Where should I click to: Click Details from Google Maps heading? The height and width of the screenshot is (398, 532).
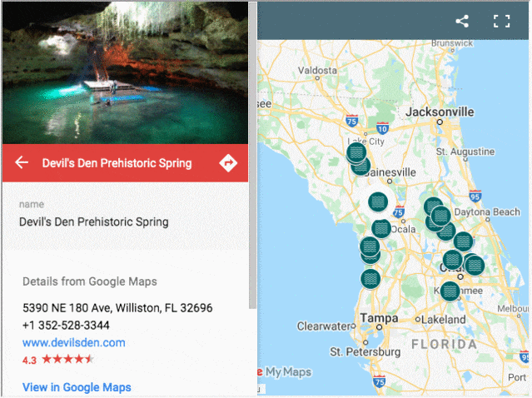(x=90, y=281)
